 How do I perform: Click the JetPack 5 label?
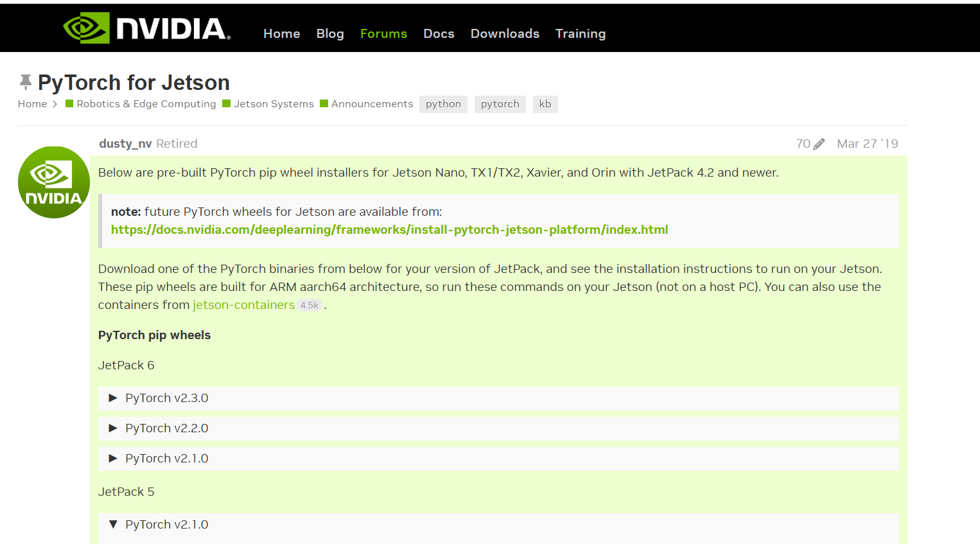127,492
